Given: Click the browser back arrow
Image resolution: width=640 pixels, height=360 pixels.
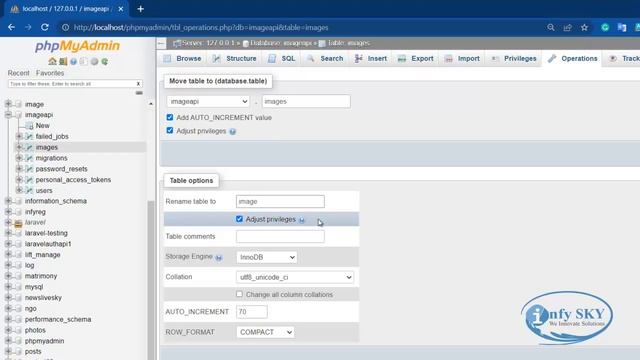Looking at the screenshot, I should coord(11,27).
